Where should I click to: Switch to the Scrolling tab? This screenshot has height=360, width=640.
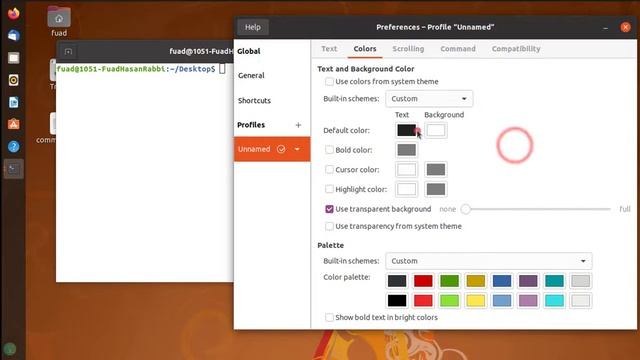point(408,49)
